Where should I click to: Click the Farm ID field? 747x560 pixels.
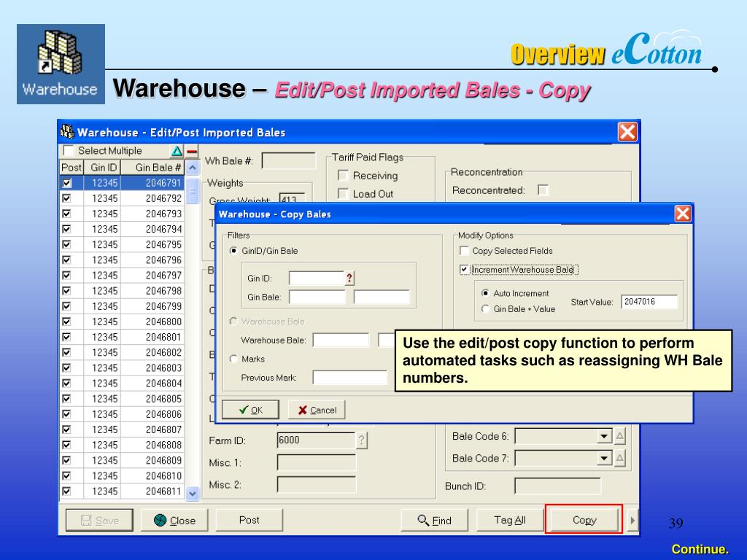[x=317, y=440]
